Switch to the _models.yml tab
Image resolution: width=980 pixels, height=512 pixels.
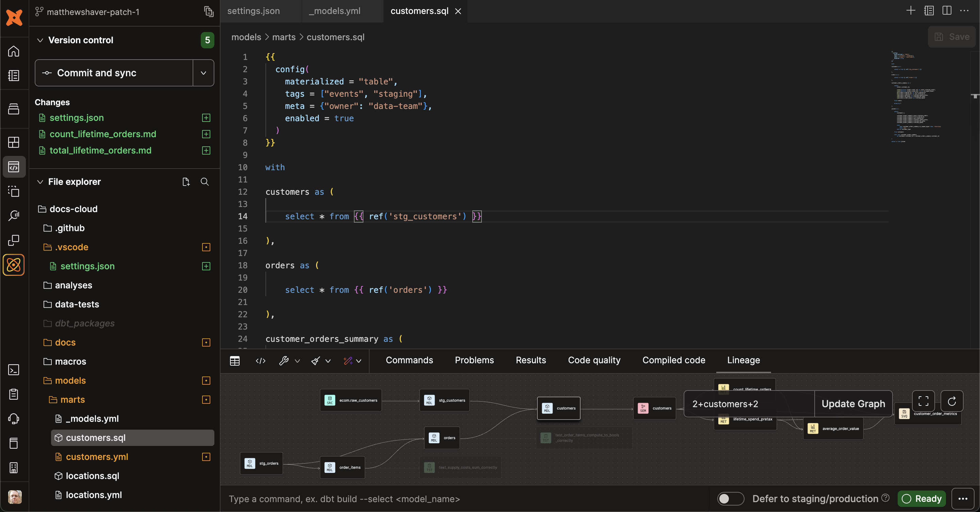[x=334, y=11]
